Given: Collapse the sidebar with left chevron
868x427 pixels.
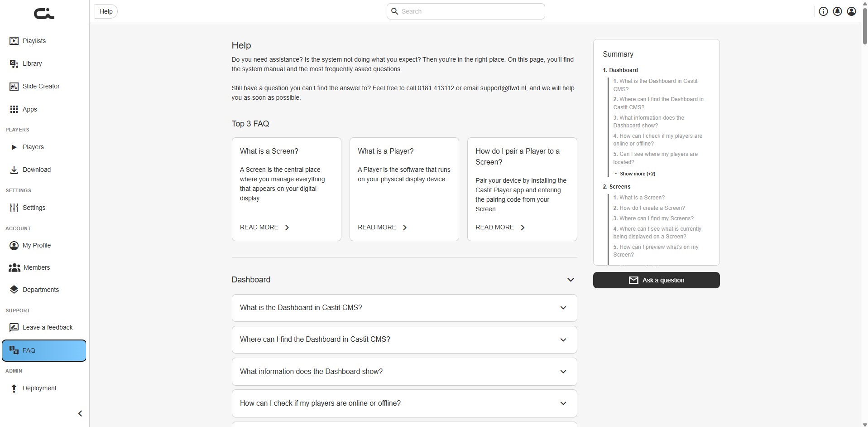Looking at the screenshot, I should [x=80, y=413].
